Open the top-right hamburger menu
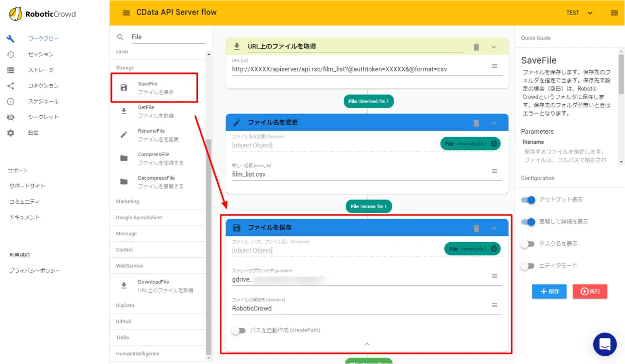 tap(614, 13)
